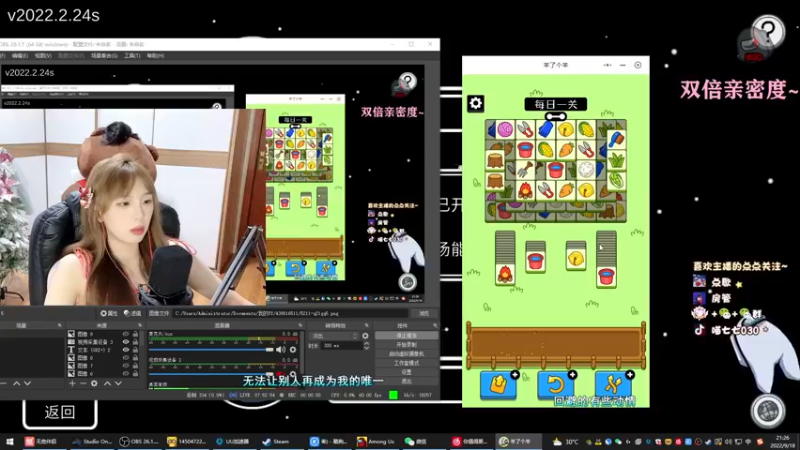Click the question mark helper icon top right
The image size is (800, 450).
pos(768,32)
